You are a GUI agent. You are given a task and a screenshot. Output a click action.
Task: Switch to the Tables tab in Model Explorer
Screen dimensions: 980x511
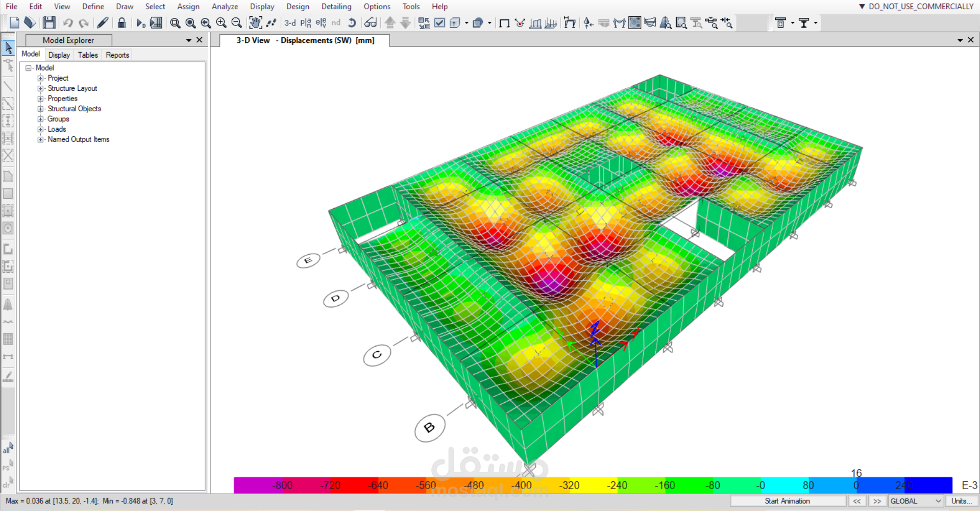click(88, 55)
